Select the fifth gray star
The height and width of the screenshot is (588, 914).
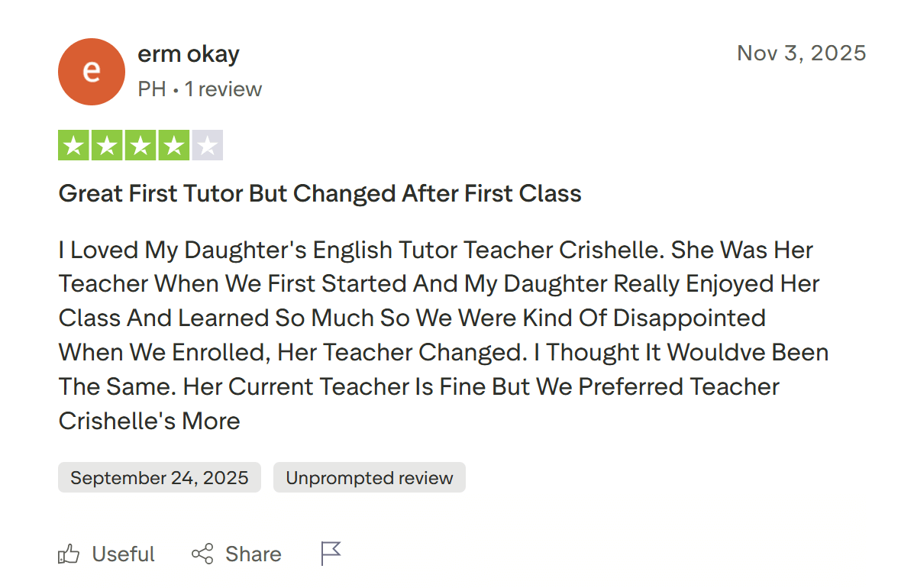pyautogui.click(x=208, y=144)
